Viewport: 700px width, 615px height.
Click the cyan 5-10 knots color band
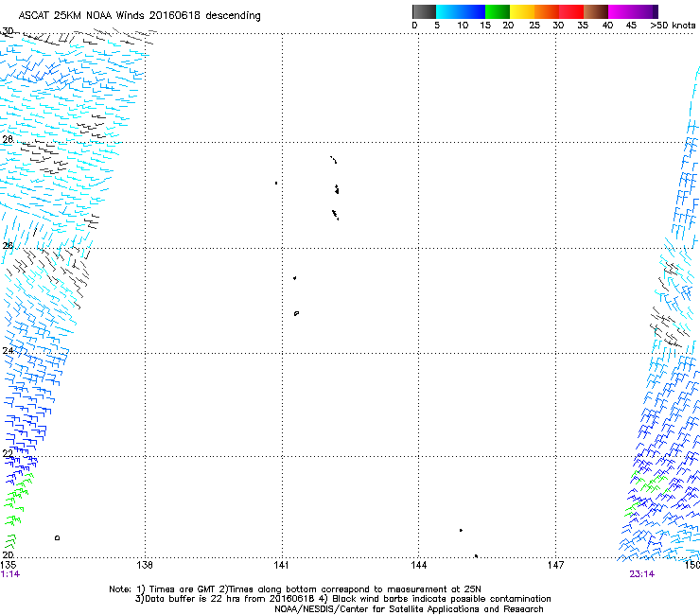click(448, 11)
